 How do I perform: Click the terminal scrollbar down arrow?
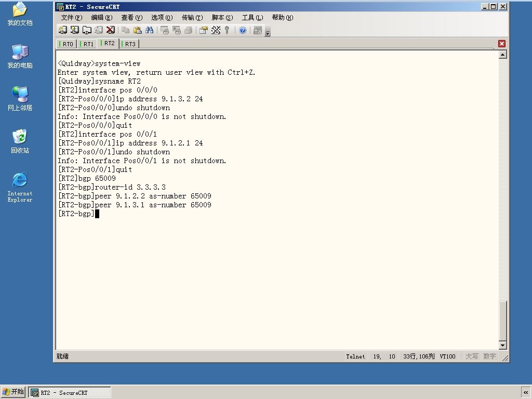[x=503, y=345]
